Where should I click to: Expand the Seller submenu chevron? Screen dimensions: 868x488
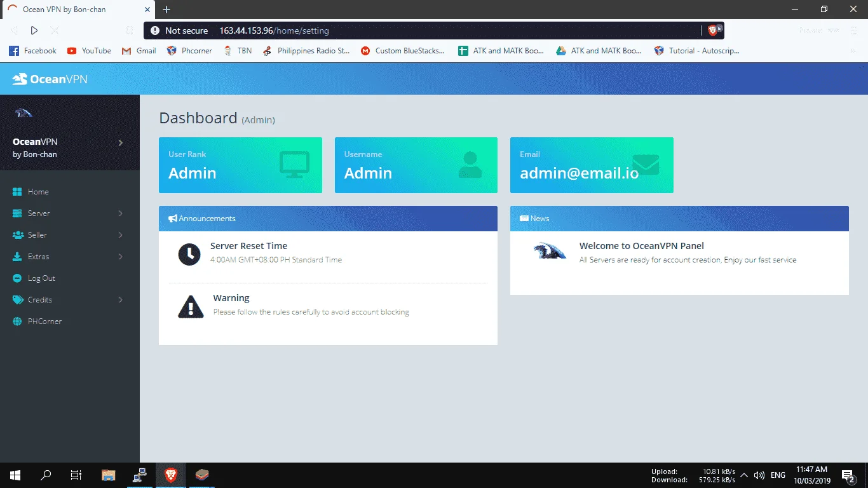(120, 235)
